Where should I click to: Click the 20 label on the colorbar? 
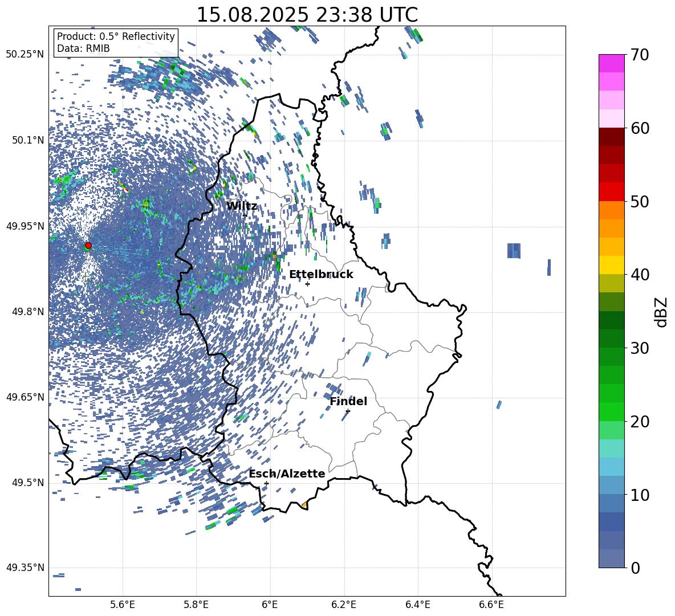pyautogui.click(x=639, y=421)
